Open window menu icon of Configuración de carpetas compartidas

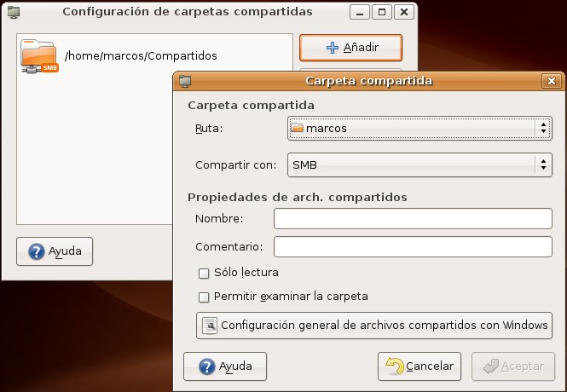click(14, 13)
